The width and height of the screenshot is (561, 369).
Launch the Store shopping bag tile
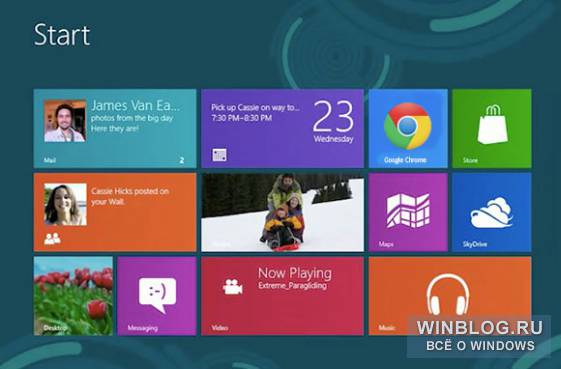point(492,128)
